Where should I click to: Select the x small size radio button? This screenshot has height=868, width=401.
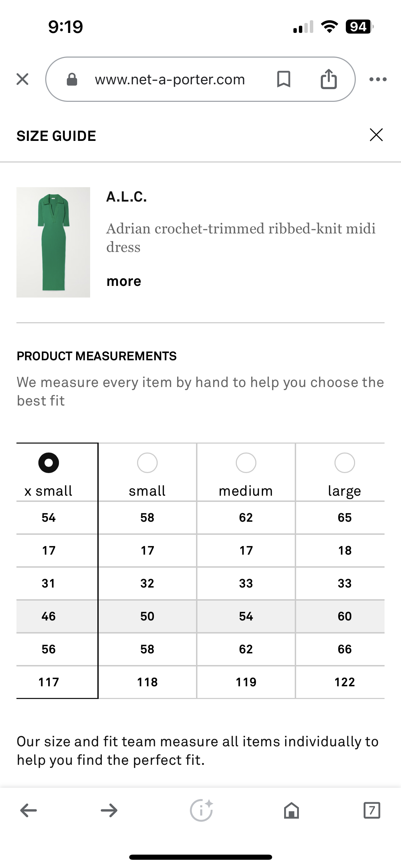(49, 462)
